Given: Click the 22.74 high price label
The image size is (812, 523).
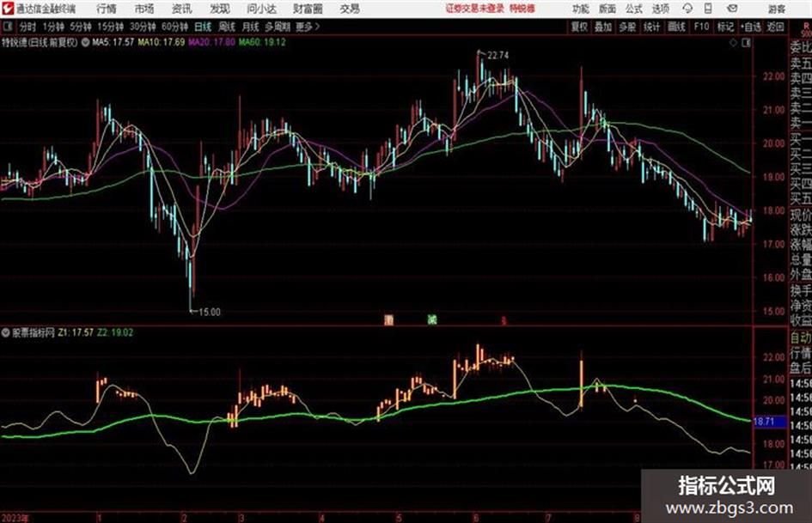Looking at the screenshot, I should (498, 55).
